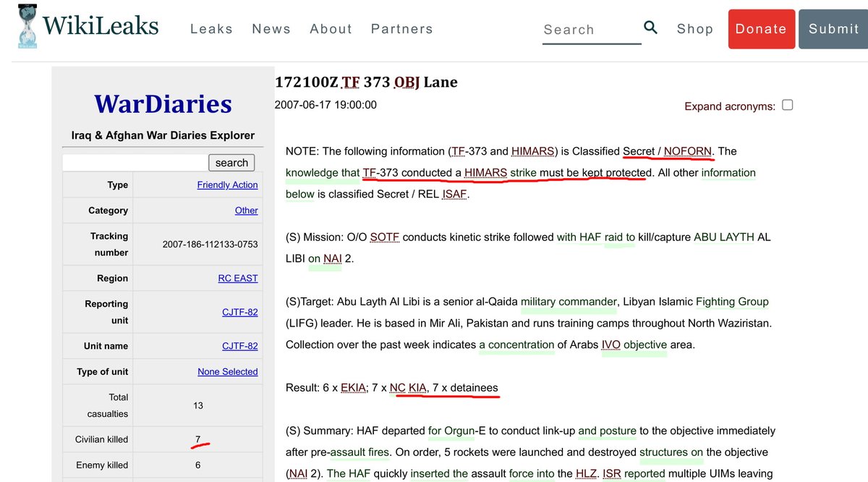The image size is (868, 482).
Task: Open the None Selected type of unit link
Action: 228,371
